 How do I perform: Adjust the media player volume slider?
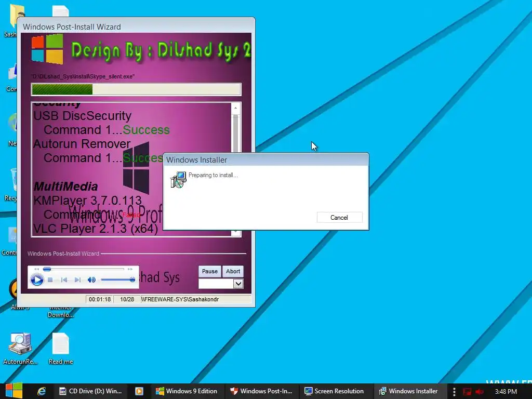point(118,280)
